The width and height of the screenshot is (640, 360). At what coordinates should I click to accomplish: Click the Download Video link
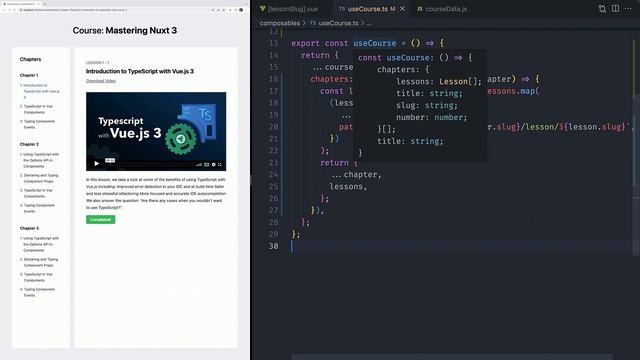pos(101,81)
